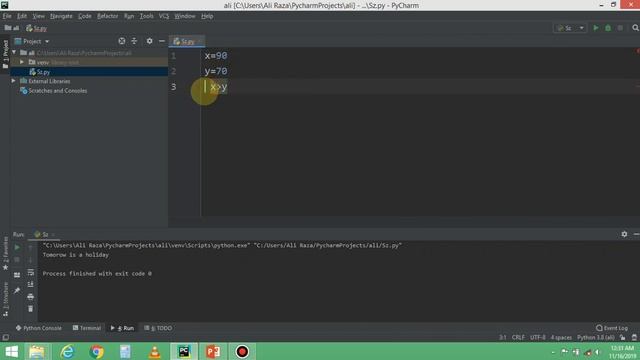Viewport: 640px width, 360px height.
Task: Select Python interpreter in status bar
Action: click(596, 338)
